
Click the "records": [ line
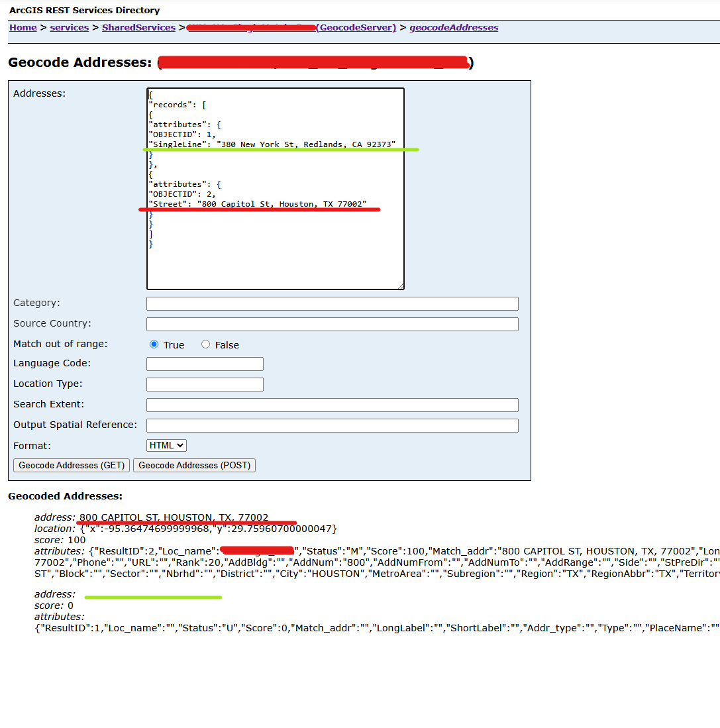click(178, 105)
